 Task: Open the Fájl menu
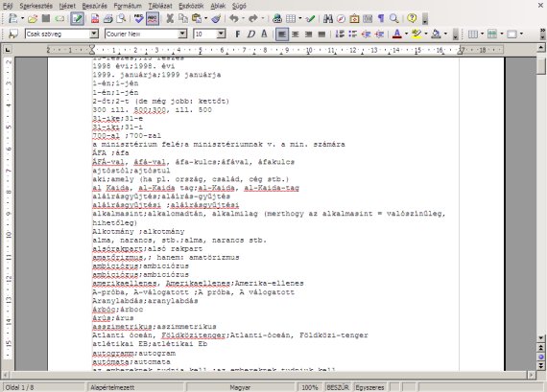pyautogui.click(x=8, y=6)
